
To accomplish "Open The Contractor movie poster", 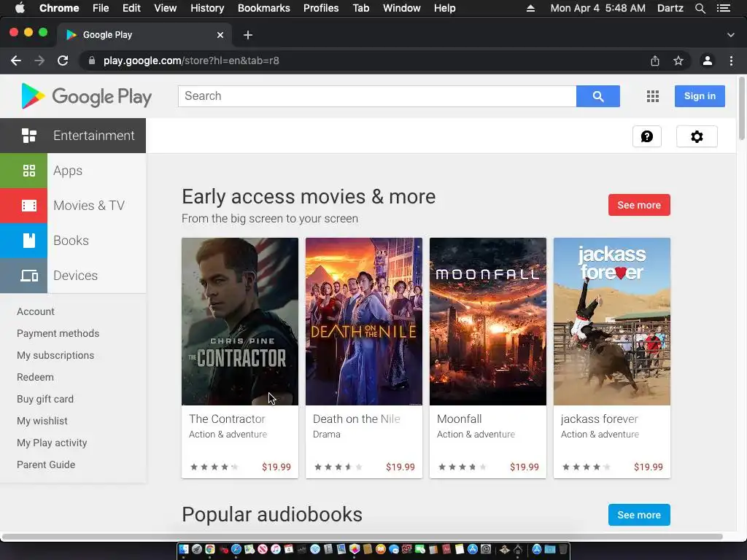I will (239, 322).
